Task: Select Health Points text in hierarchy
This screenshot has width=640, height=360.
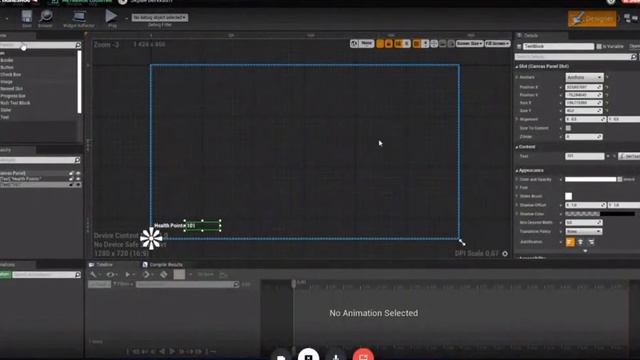Action: (20, 179)
